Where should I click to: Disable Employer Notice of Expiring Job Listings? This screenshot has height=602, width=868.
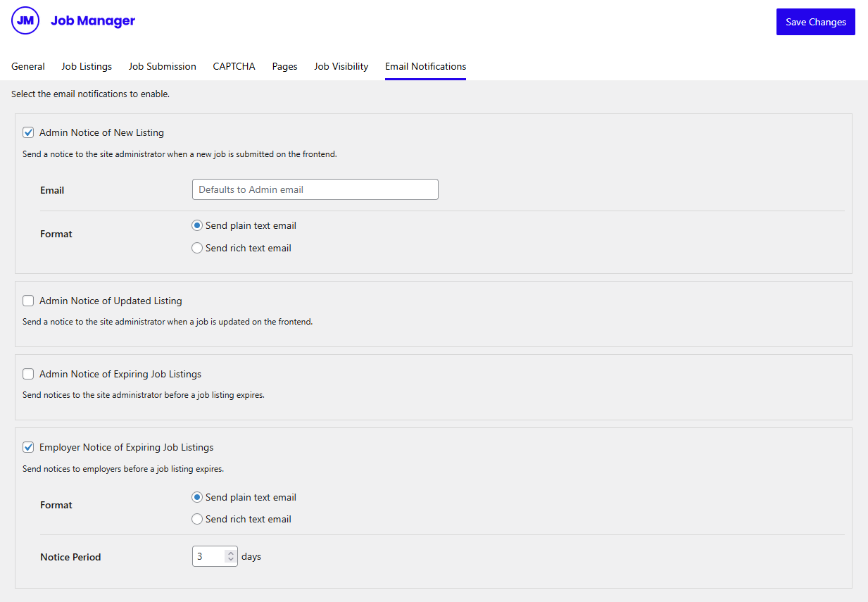point(28,447)
